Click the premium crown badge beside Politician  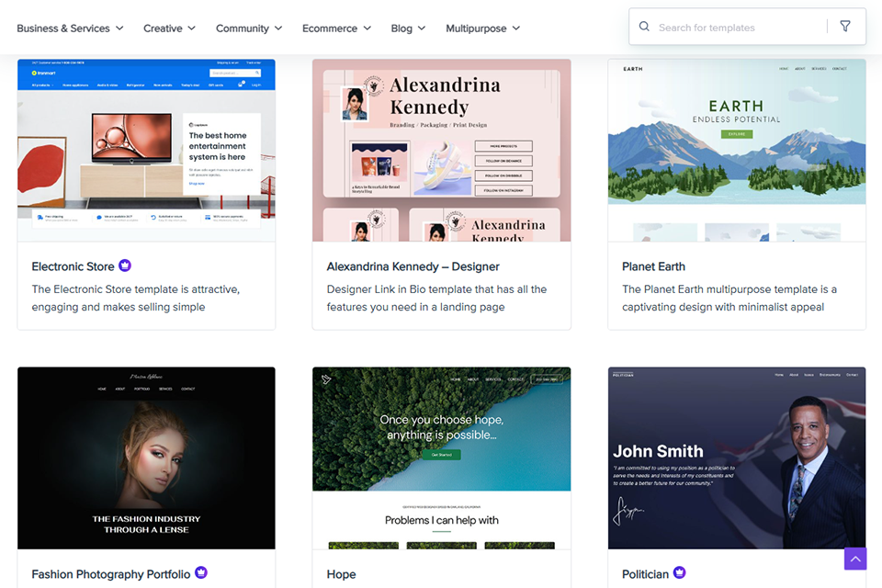(x=680, y=572)
